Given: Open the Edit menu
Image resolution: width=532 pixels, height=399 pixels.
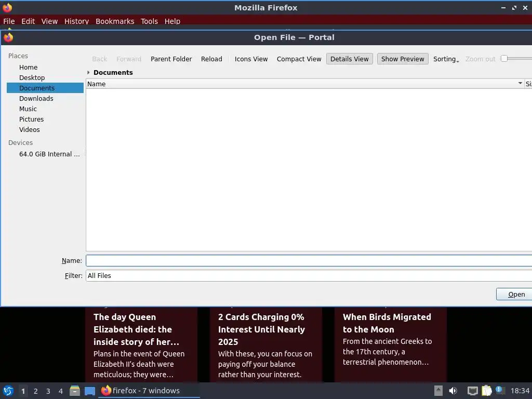Looking at the screenshot, I should pyautogui.click(x=28, y=21).
